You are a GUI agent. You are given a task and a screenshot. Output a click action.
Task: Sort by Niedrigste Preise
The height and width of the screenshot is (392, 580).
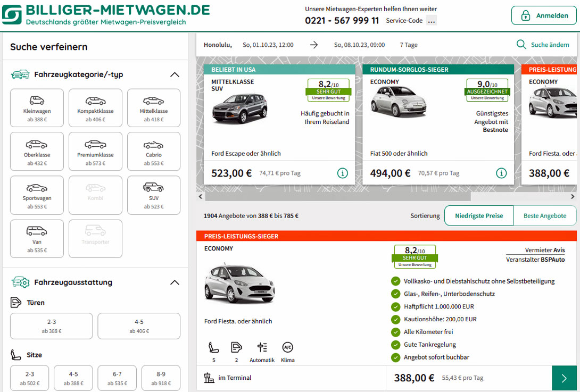point(479,215)
